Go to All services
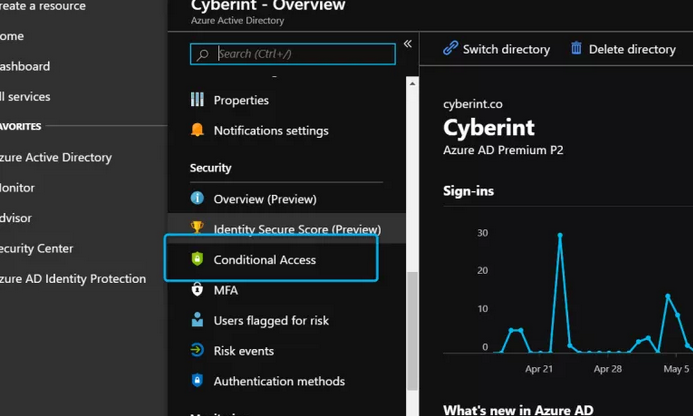This screenshot has height=416, width=693. 25,97
